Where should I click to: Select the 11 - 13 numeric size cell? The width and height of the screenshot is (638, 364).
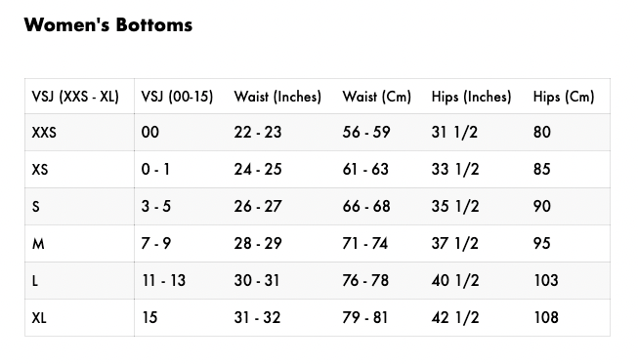(x=163, y=281)
